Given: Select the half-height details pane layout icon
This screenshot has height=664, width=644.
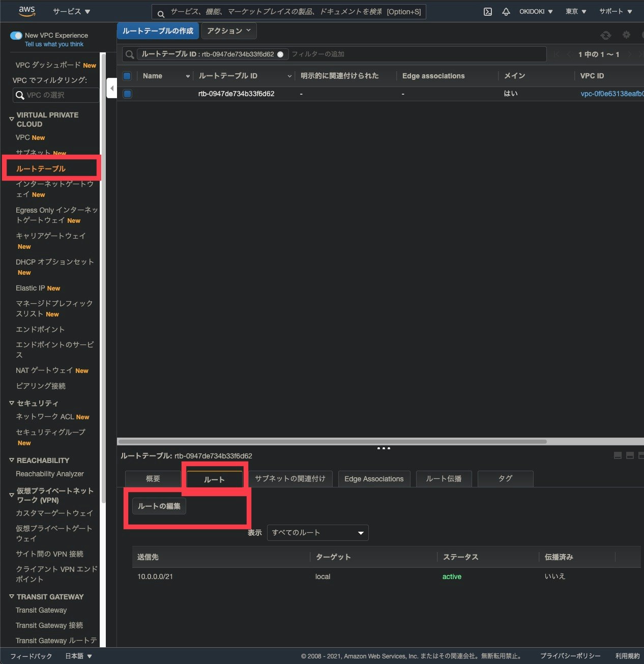Looking at the screenshot, I should click(630, 455).
